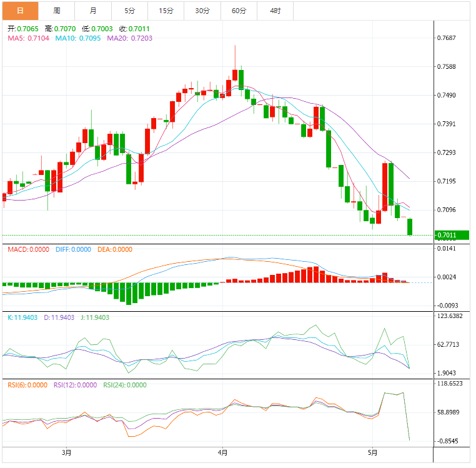Click the 0.7096 price axis label
This screenshot has height=468, width=476.
coord(446,210)
